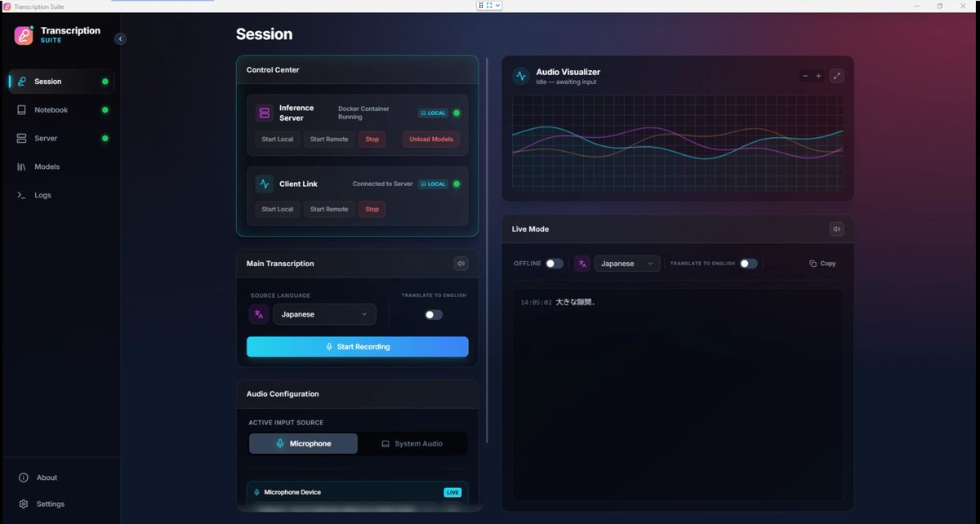The image size is (980, 524).
Task: Click the About info circle icon
Action: tap(23, 477)
